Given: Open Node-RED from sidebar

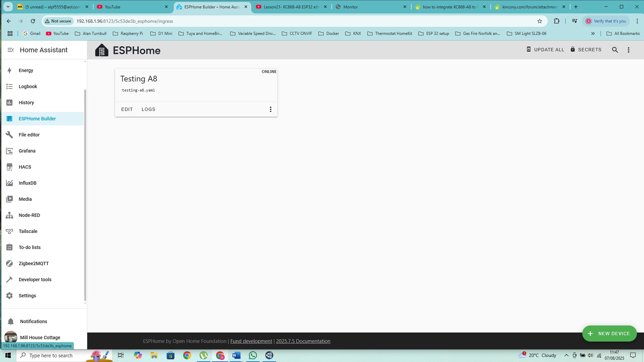Looking at the screenshot, I should (x=29, y=215).
